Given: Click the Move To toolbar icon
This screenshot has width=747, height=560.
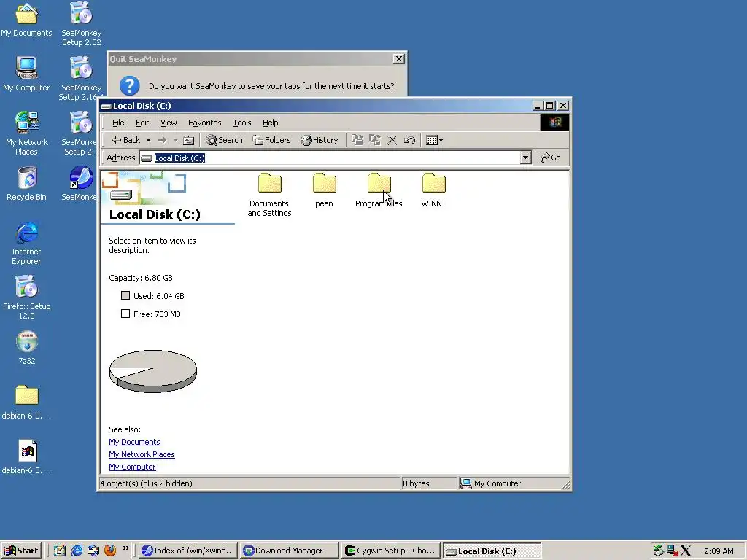Looking at the screenshot, I should tap(357, 140).
